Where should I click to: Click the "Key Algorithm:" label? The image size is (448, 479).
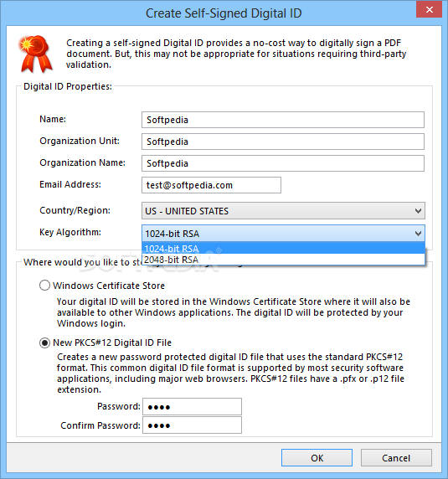click(x=70, y=232)
